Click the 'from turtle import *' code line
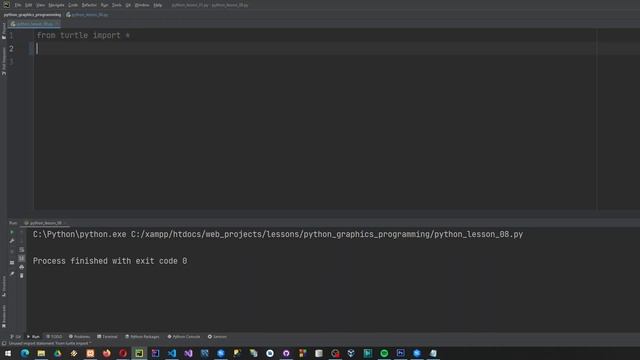 (83, 36)
